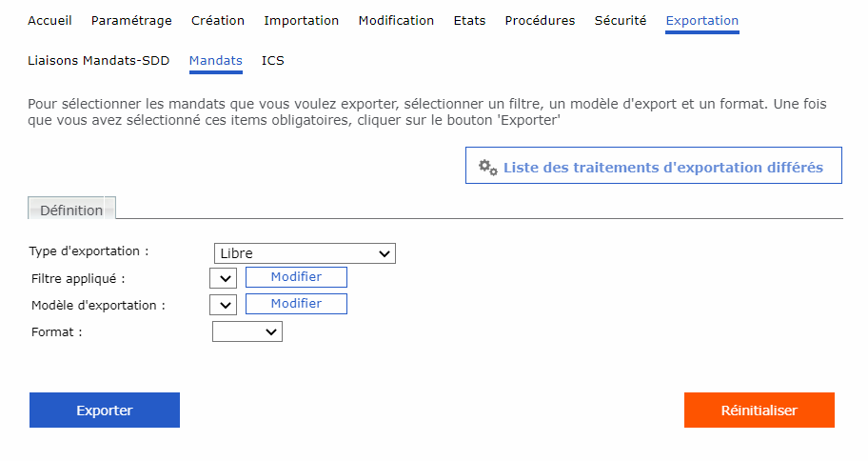This screenshot has width=868, height=461.
Task: Select the Liaisons Mandats-SDD submenu
Action: tap(99, 61)
